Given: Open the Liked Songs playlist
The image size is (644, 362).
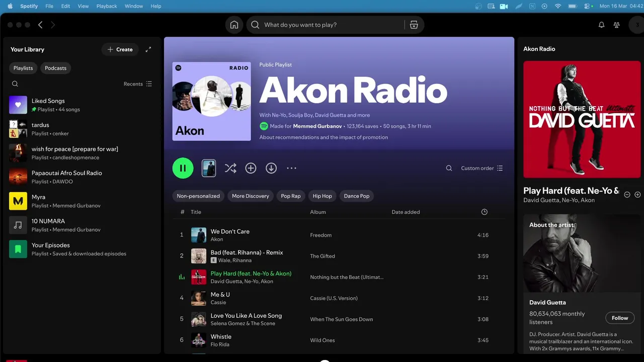Looking at the screenshot, I should [x=82, y=105].
